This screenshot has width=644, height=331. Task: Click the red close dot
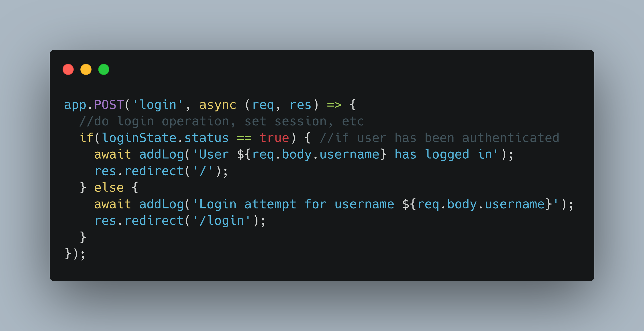click(x=68, y=69)
